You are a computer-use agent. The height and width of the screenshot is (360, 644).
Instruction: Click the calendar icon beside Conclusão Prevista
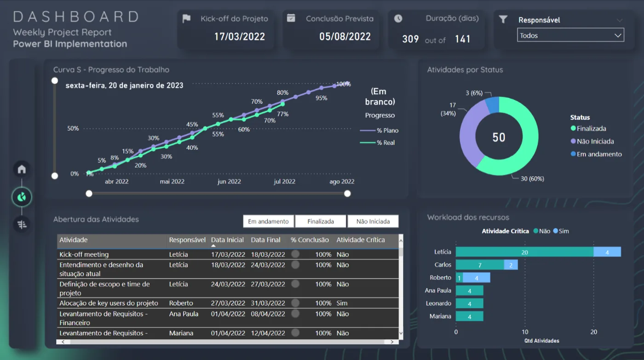[x=291, y=18]
